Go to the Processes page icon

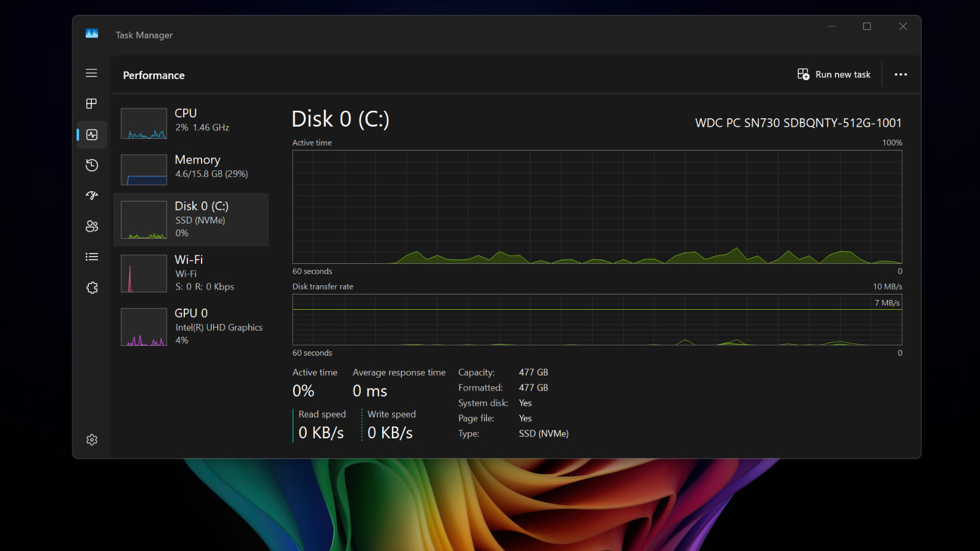pyautogui.click(x=91, y=103)
